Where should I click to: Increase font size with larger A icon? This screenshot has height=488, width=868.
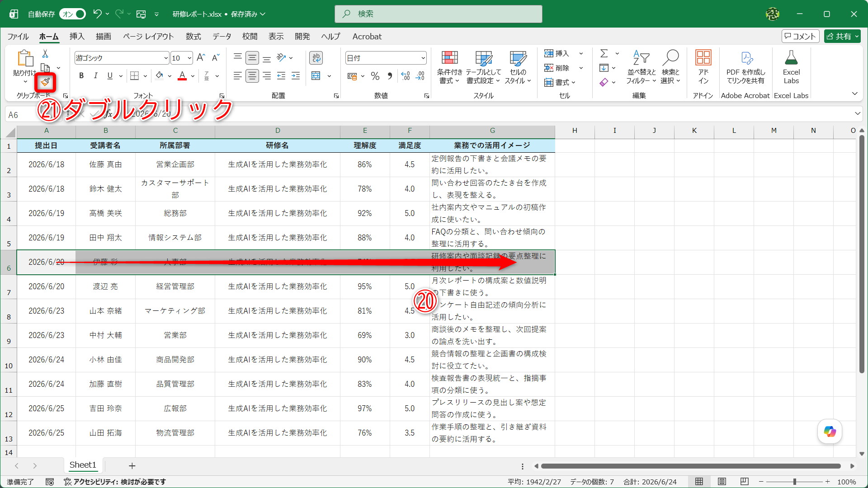pos(201,57)
